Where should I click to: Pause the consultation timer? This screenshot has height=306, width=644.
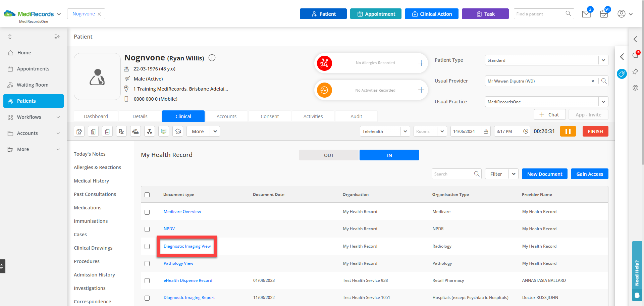click(x=568, y=132)
